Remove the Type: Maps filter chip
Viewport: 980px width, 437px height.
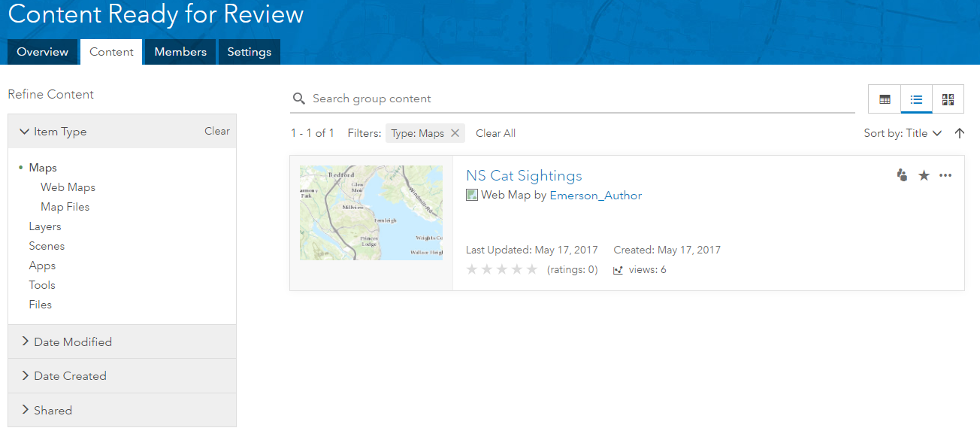tap(455, 133)
